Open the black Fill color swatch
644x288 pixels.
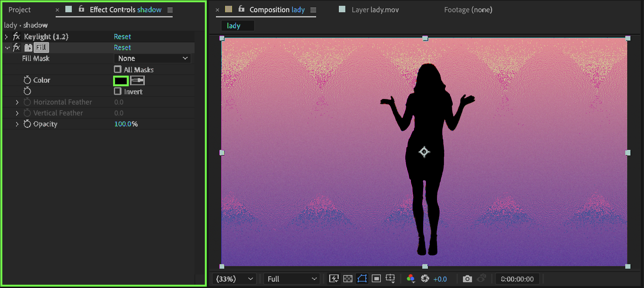pos(121,80)
